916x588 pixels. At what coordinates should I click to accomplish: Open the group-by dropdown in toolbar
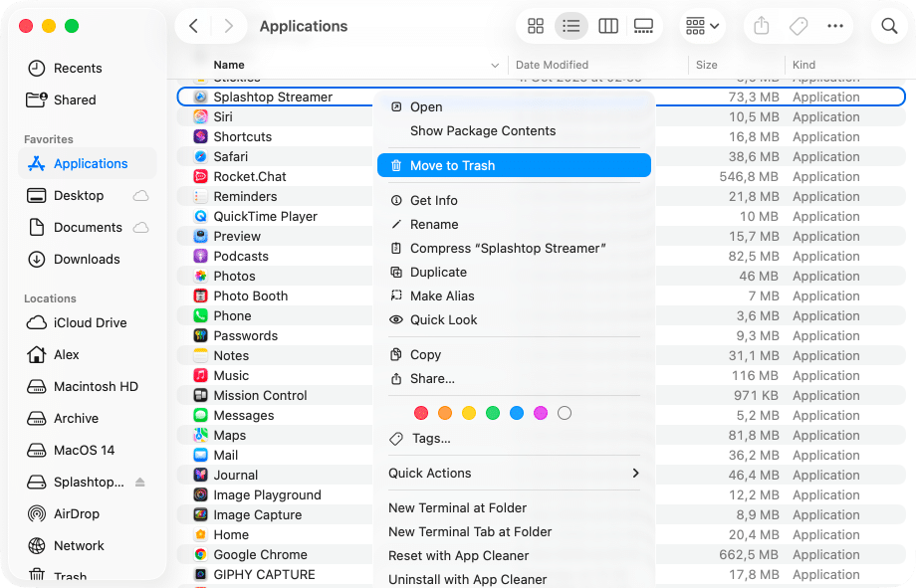702,27
